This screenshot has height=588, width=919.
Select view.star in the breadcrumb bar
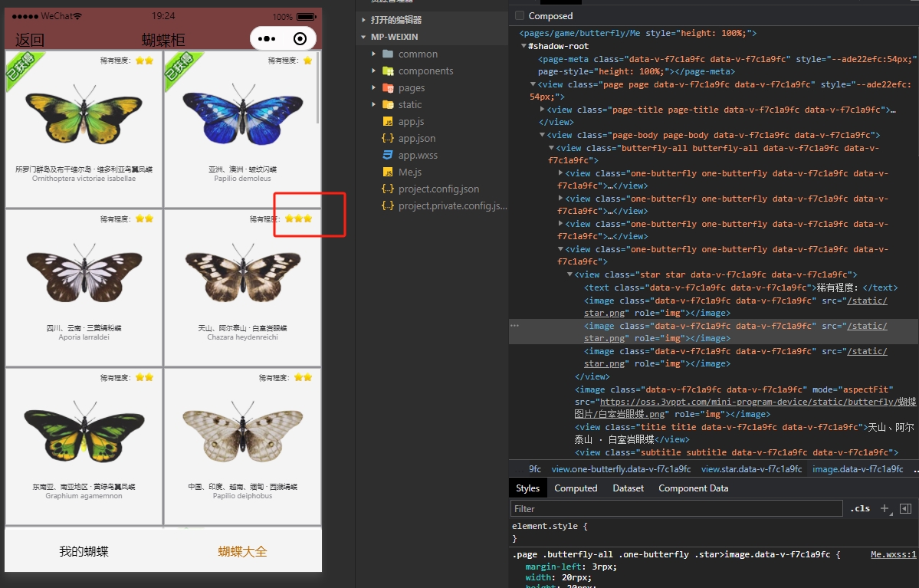tap(751, 469)
